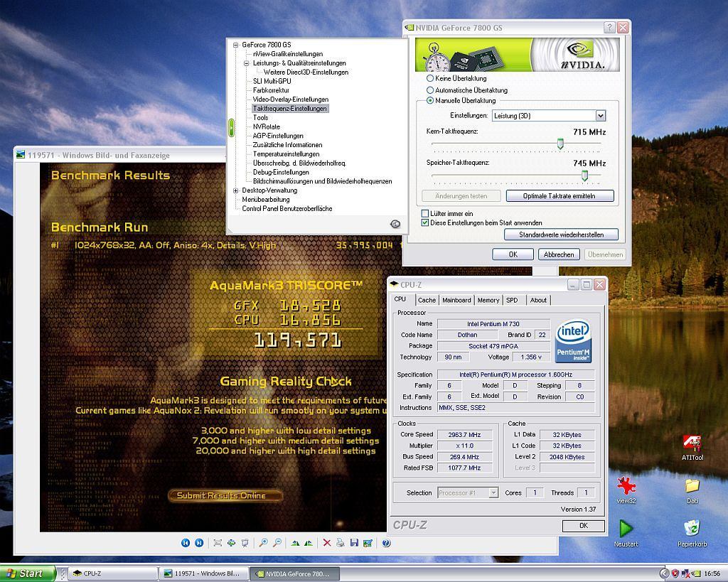Open image for editing via edit icon
Viewport: 728px width, 582px height.
(x=368, y=542)
